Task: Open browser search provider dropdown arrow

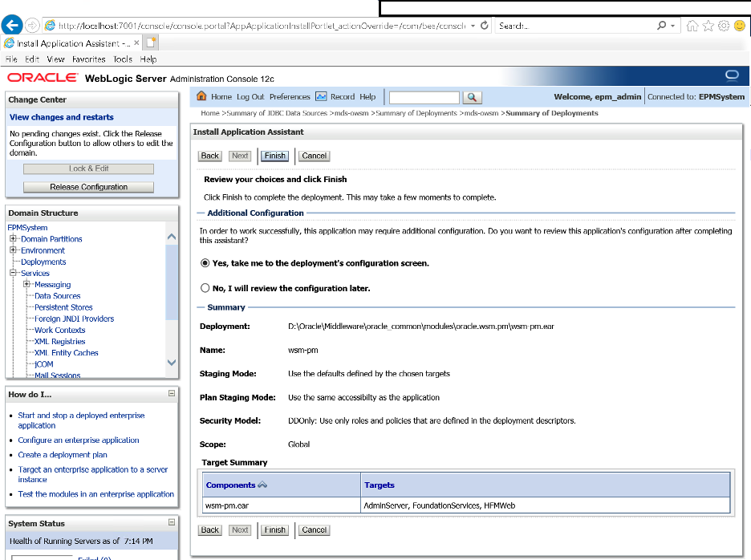Action: point(672,26)
